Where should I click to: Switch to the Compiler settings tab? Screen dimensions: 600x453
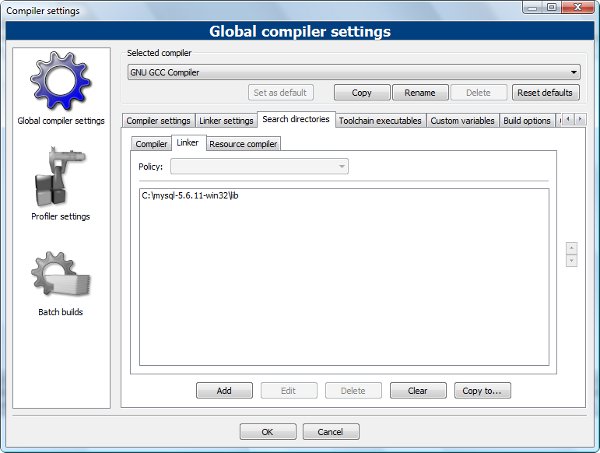[158, 121]
